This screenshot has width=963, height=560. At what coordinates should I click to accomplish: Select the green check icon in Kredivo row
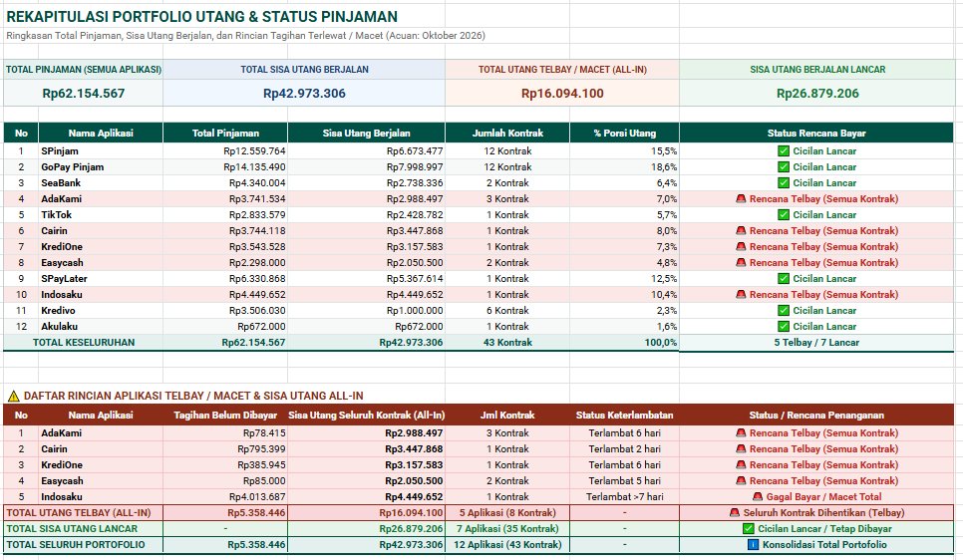click(x=783, y=311)
